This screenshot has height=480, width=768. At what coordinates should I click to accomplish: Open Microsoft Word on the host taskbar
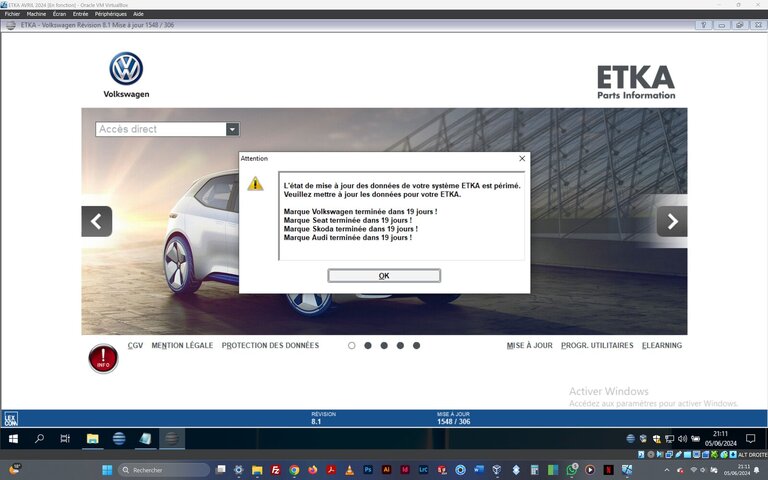coord(479,470)
